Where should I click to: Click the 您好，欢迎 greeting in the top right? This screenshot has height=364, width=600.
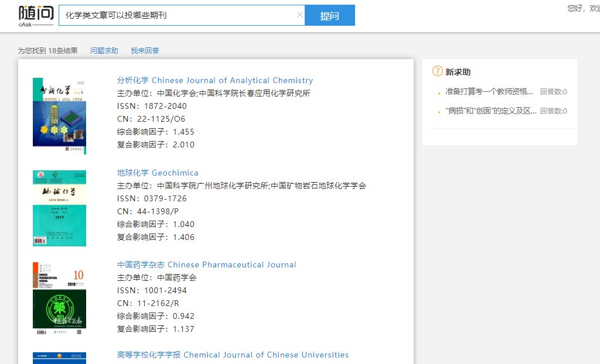[x=583, y=8]
